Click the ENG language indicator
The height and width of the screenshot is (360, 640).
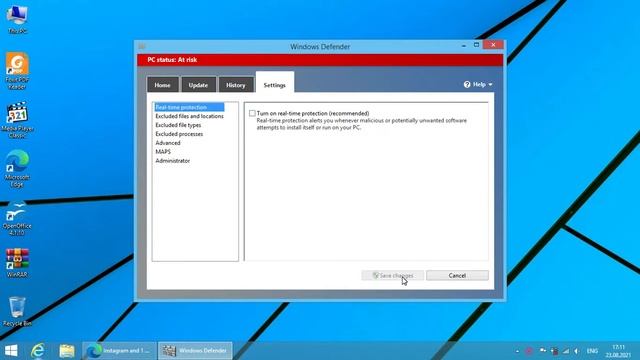pyautogui.click(x=592, y=351)
